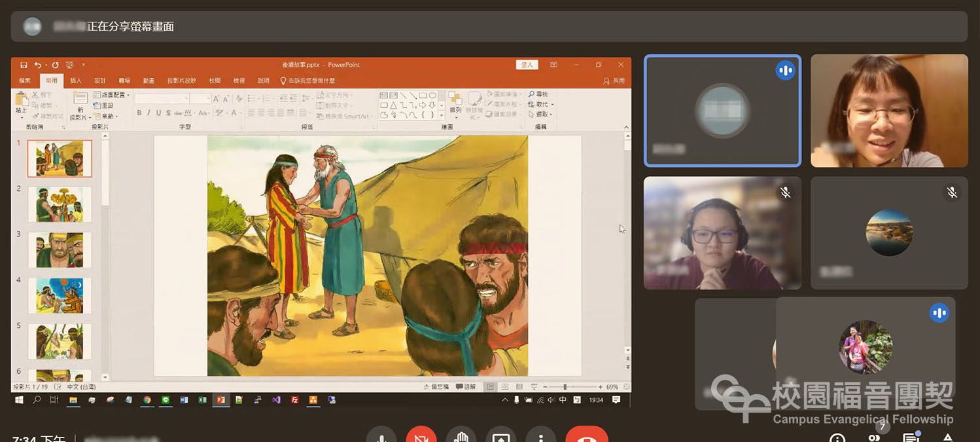
Task: Open Excel from the taskbar
Action: 203,399
